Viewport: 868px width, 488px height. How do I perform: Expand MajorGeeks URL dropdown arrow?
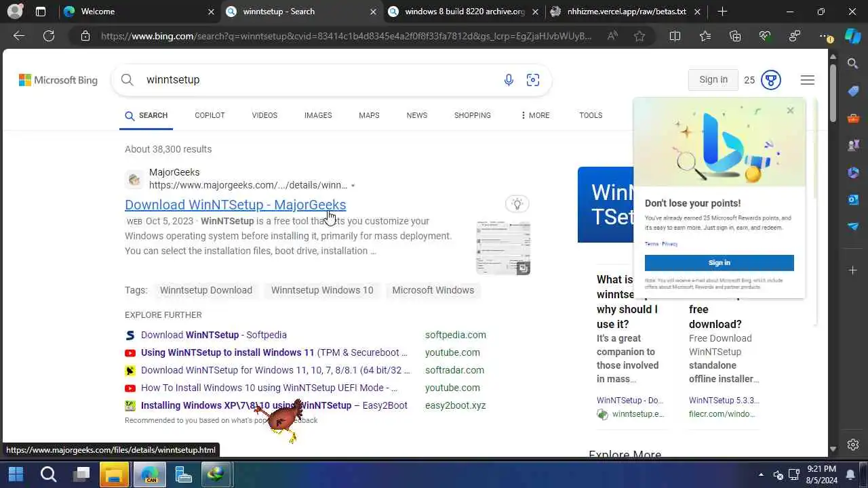pyautogui.click(x=353, y=186)
